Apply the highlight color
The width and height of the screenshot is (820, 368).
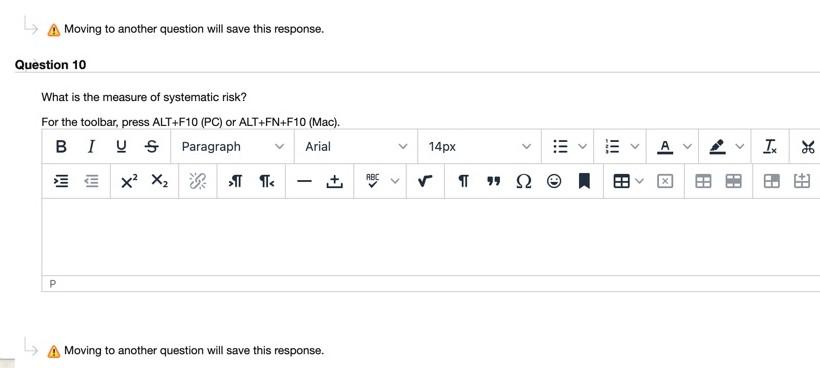coord(717,147)
